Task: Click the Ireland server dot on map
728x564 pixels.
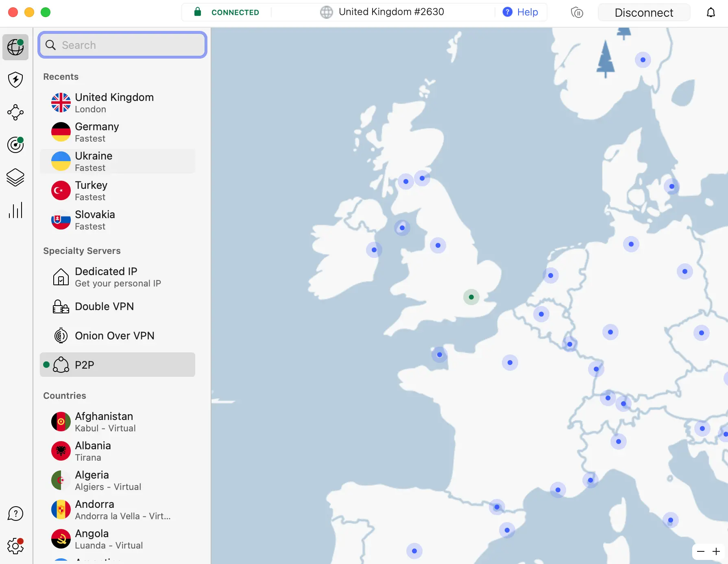Action: click(x=374, y=250)
